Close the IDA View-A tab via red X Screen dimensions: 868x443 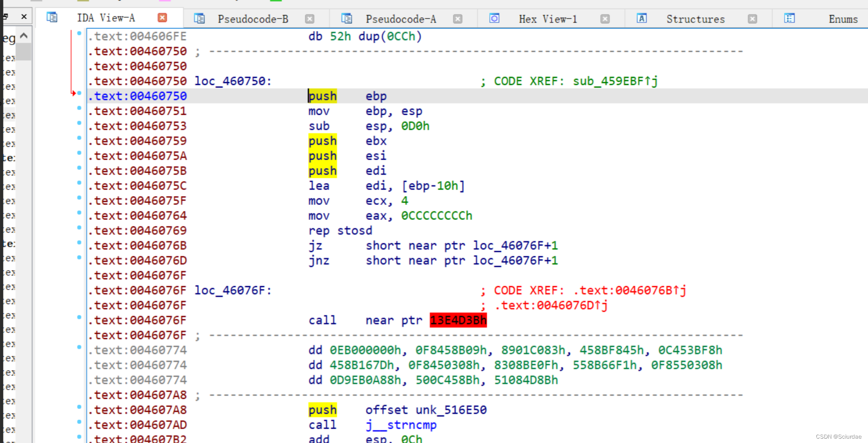click(x=162, y=17)
